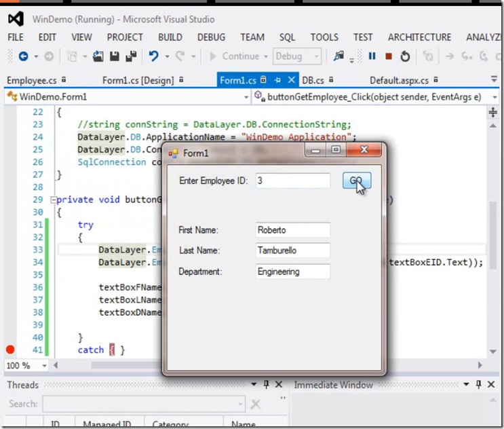Image resolution: width=504 pixels, height=429 pixels.
Task: Switch to the DB.cs tab
Action: pos(313,80)
